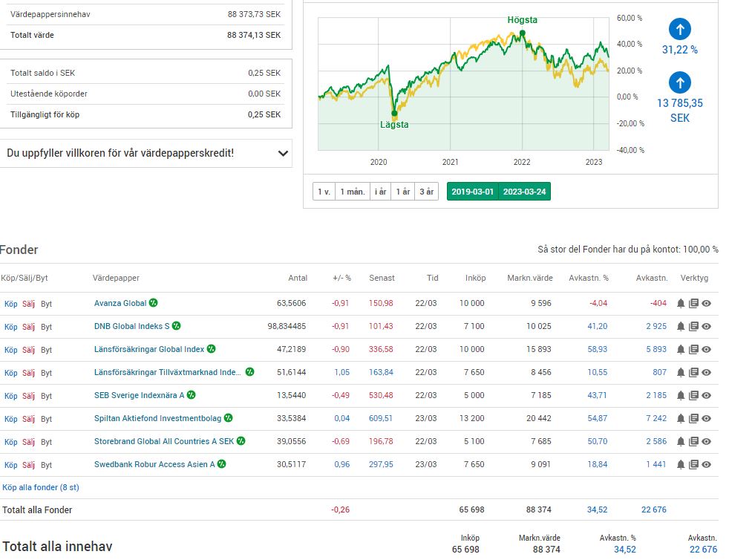
Task: Expand the värdepapperskredit info panel chevron
Action: (283, 154)
